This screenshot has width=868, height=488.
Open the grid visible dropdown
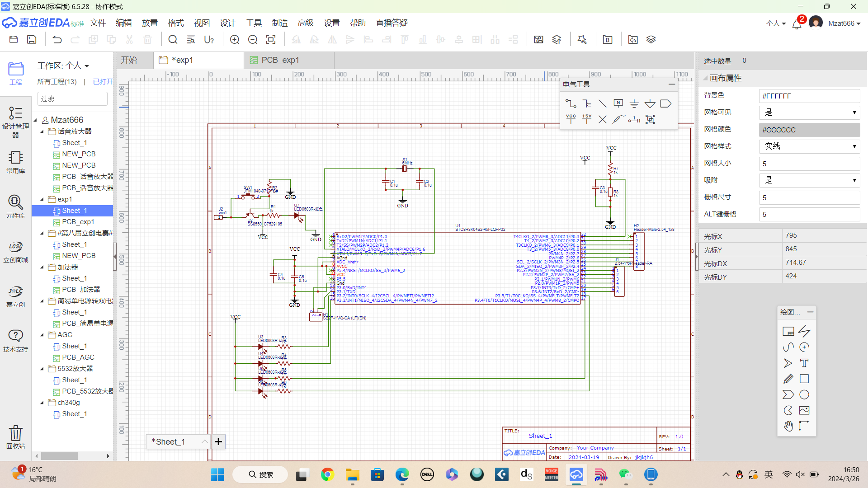(809, 113)
